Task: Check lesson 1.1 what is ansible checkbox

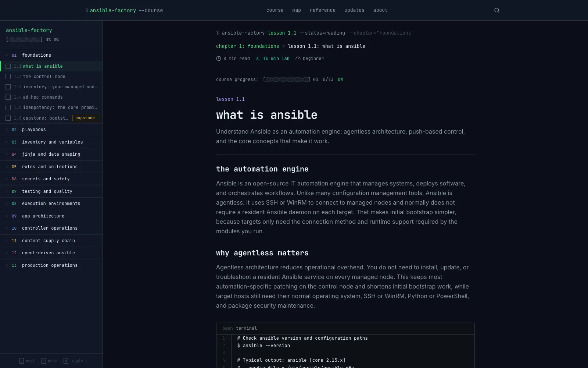Action: coord(8,66)
